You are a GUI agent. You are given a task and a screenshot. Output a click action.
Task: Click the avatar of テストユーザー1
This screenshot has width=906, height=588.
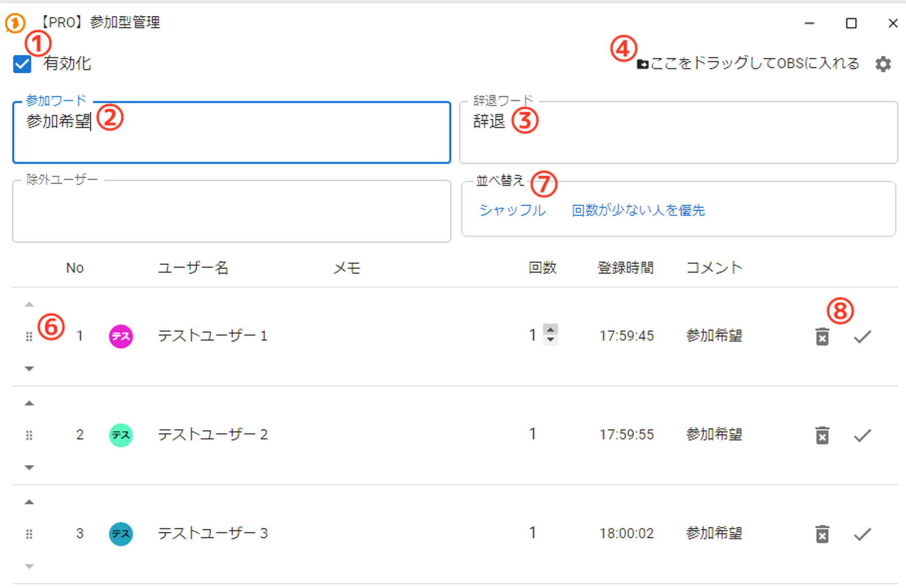tap(121, 337)
